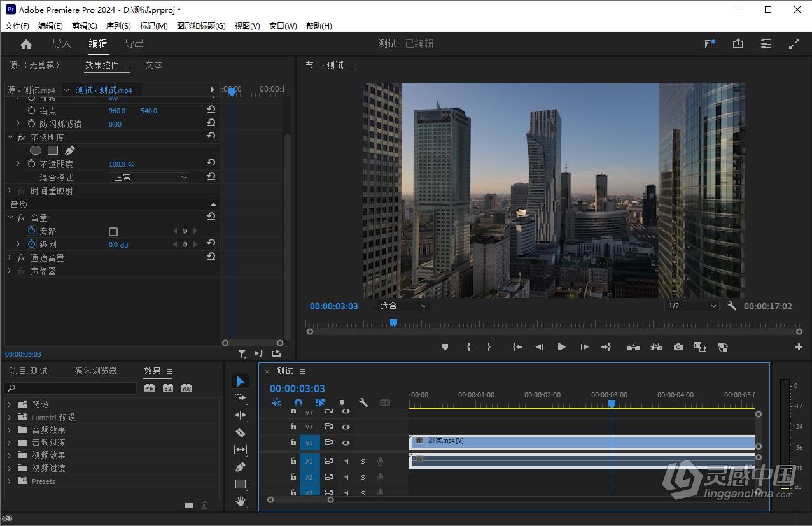812x526 pixels.
Task: Open the zoom level Fit dropdown
Action: pos(402,306)
